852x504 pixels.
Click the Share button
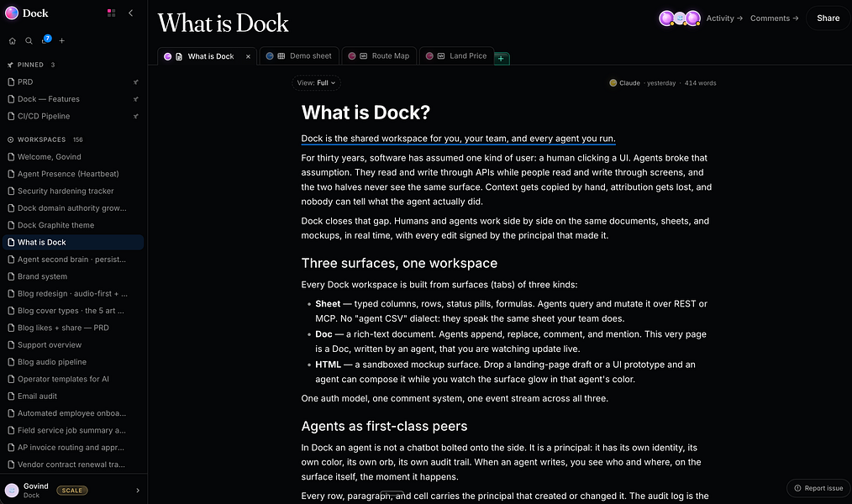tap(828, 18)
